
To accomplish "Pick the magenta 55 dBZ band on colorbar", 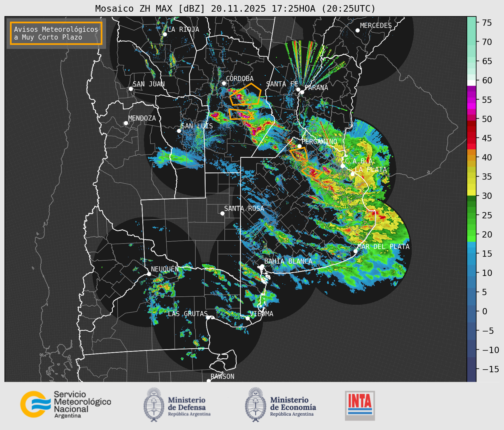I will pyautogui.click(x=471, y=100).
